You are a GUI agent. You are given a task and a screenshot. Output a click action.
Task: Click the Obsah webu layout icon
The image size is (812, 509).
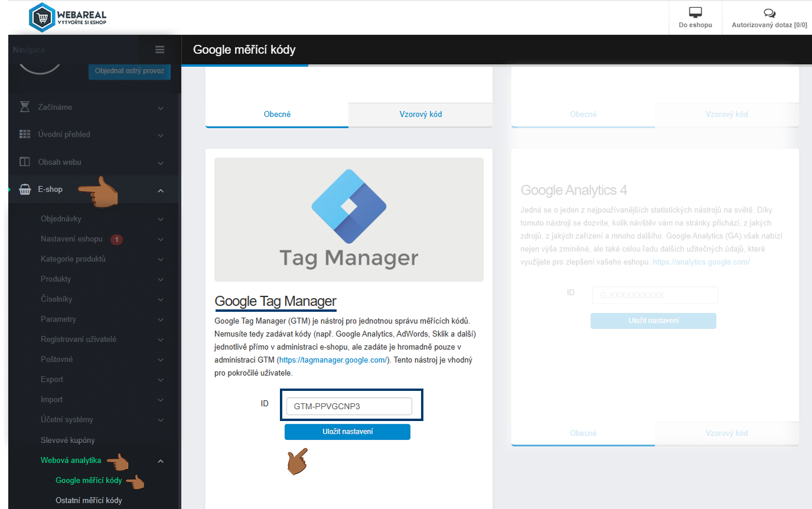click(25, 161)
